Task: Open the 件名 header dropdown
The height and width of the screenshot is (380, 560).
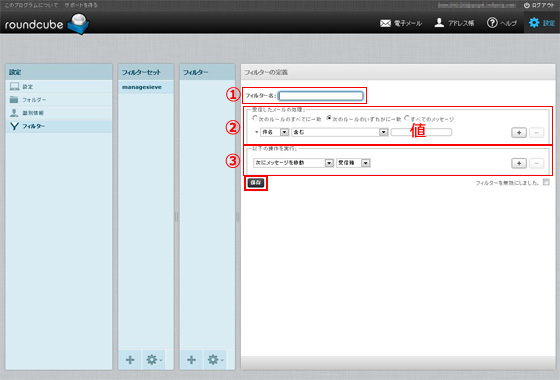Action: tap(274, 132)
